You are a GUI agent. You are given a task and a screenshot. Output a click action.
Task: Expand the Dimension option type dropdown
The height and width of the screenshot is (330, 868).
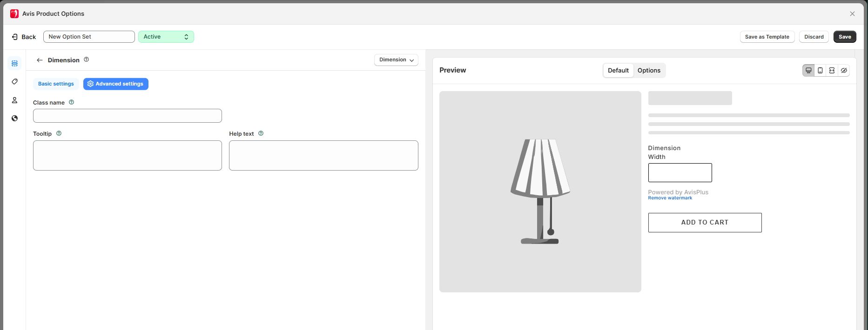396,60
